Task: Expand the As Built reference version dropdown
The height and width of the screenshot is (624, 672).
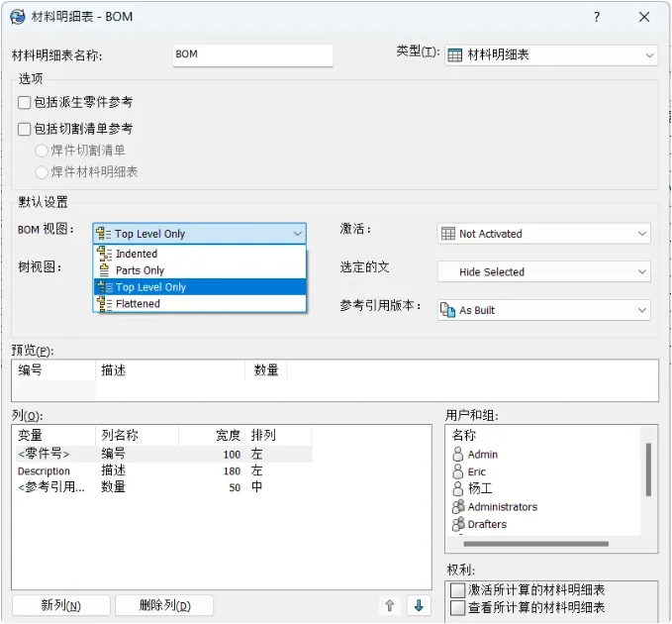Action: pos(544,310)
